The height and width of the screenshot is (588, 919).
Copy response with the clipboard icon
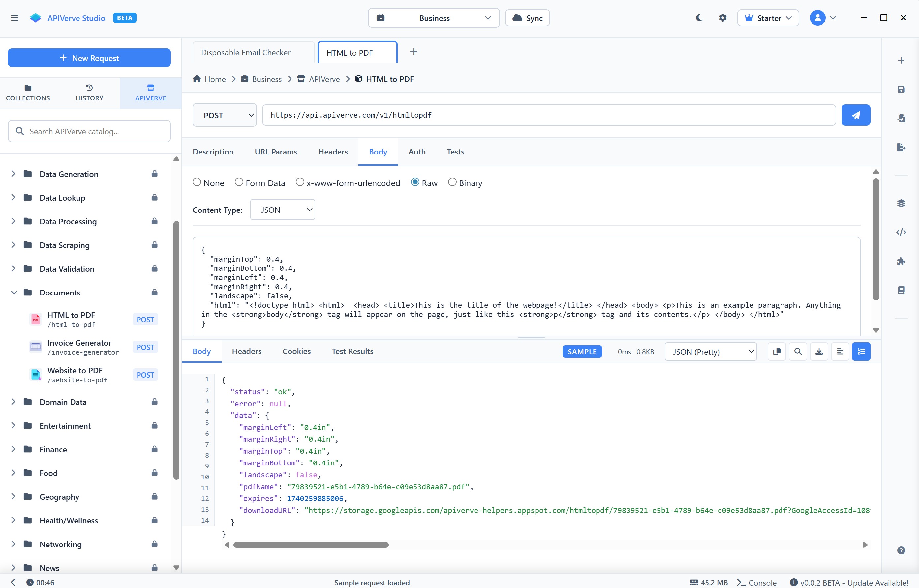click(777, 352)
